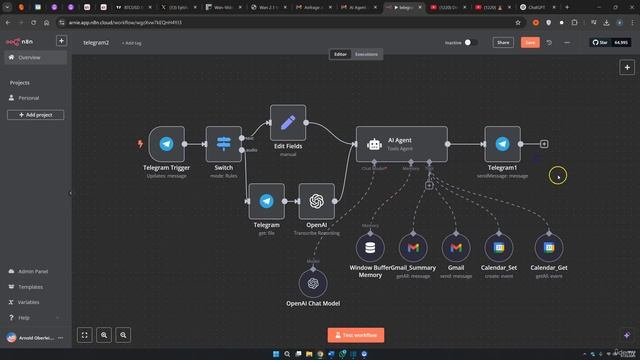The height and width of the screenshot is (360, 640).
Task: Click the Share button
Action: 503,42
